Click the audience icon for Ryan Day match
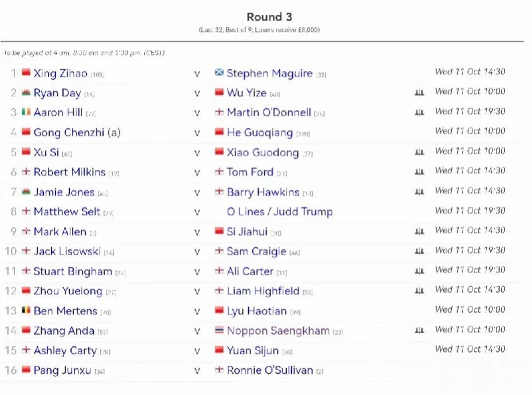 (419, 92)
